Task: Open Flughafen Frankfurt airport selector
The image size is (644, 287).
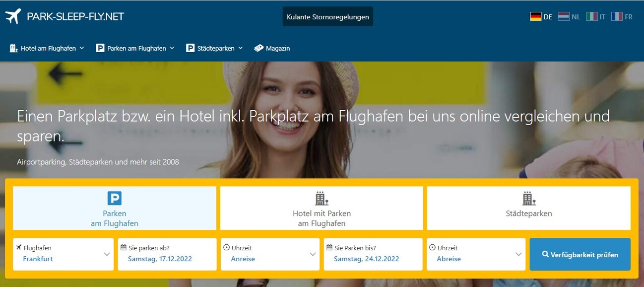Action: tap(64, 254)
